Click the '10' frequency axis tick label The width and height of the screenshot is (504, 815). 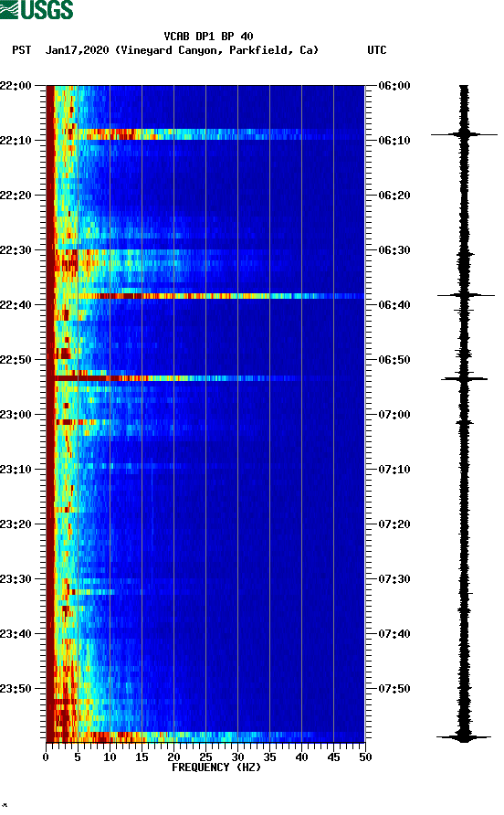[110, 757]
